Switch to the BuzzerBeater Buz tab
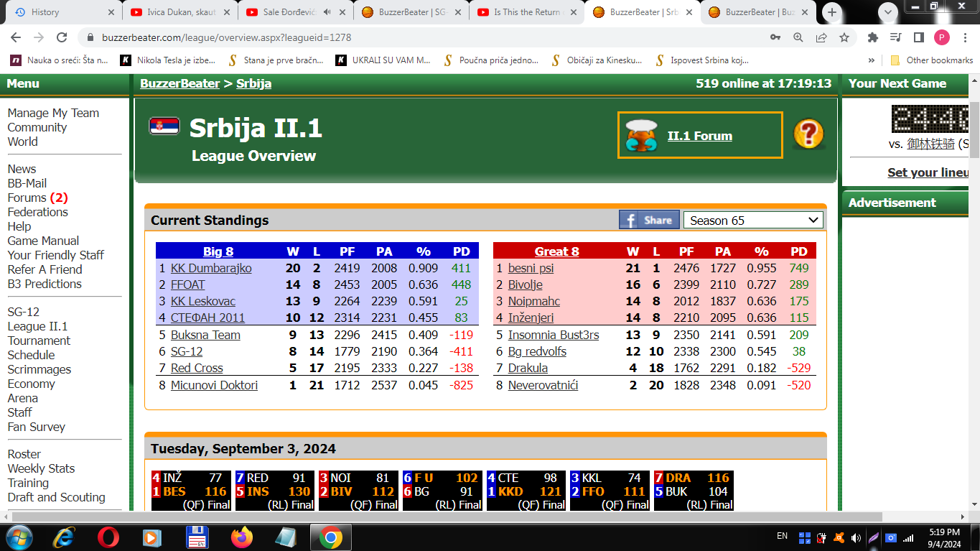This screenshot has height=551, width=980. pos(758,12)
